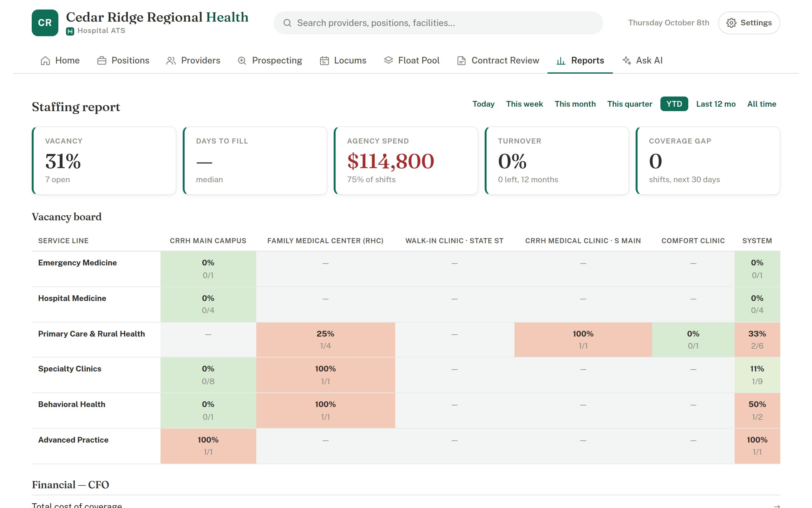The image size is (812, 508).
Task: Open the Vacancy 31% card
Action: point(104,161)
